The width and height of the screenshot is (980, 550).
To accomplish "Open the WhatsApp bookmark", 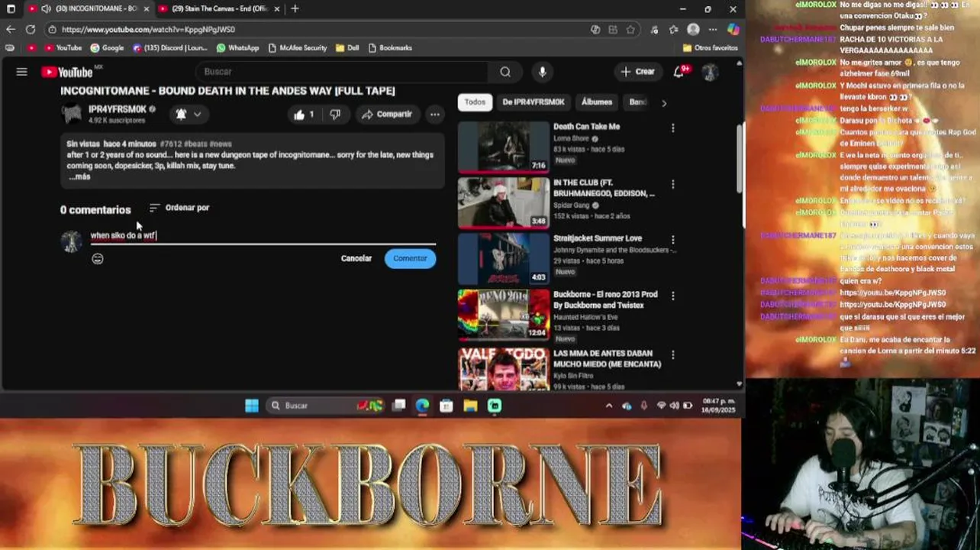I will pyautogui.click(x=237, y=47).
